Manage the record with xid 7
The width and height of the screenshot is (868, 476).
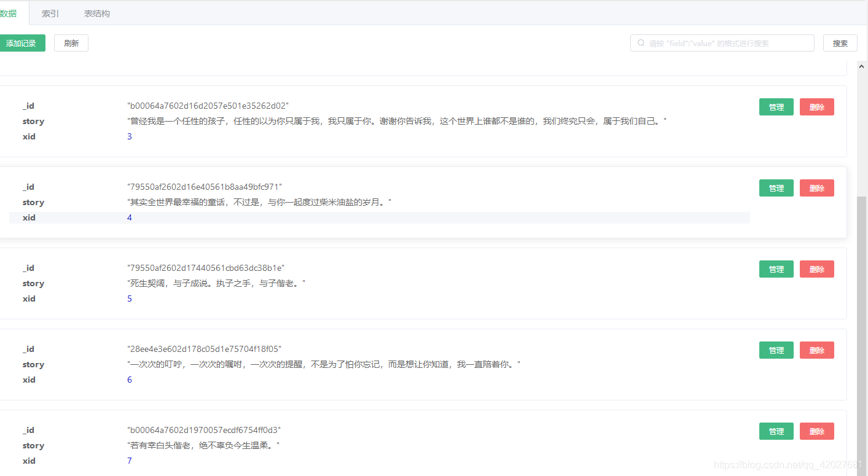pyautogui.click(x=776, y=431)
